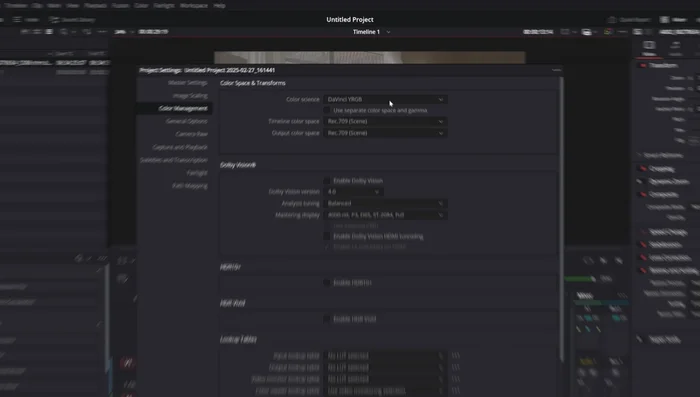Viewport: 700px width, 397px height.
Task: Open Camera Raw settings page
Action: (x=192, y=134)
